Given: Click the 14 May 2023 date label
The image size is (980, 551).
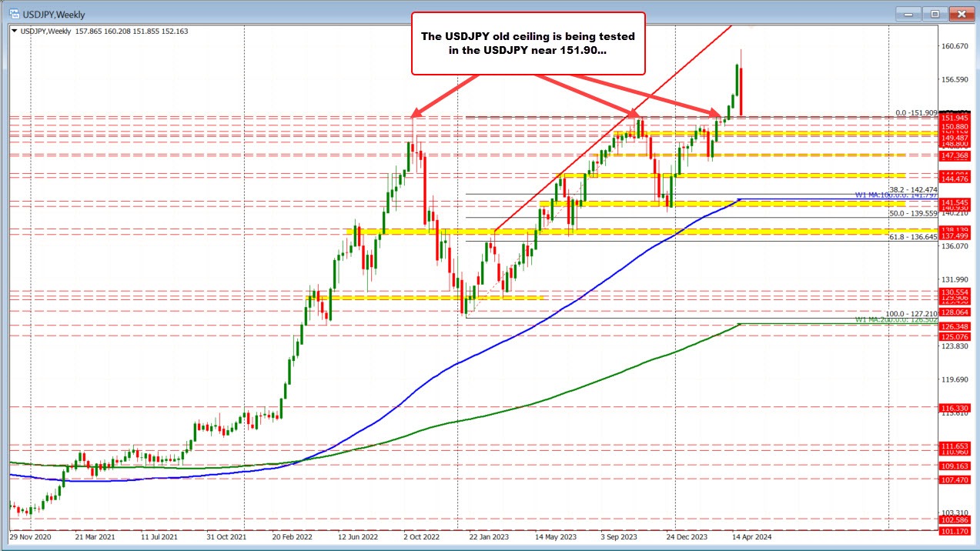Looking at the screenshot, I should (556, 536).
